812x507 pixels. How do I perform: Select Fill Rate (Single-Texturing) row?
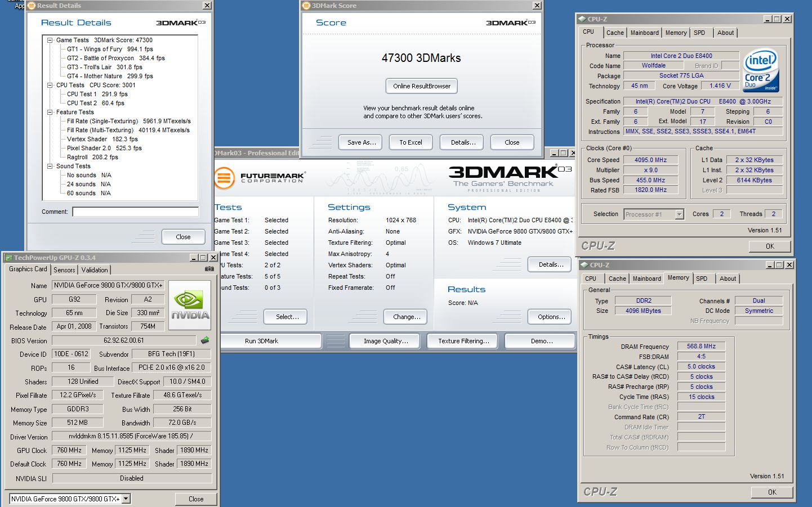pyautogui.click(x=128, y=121)
